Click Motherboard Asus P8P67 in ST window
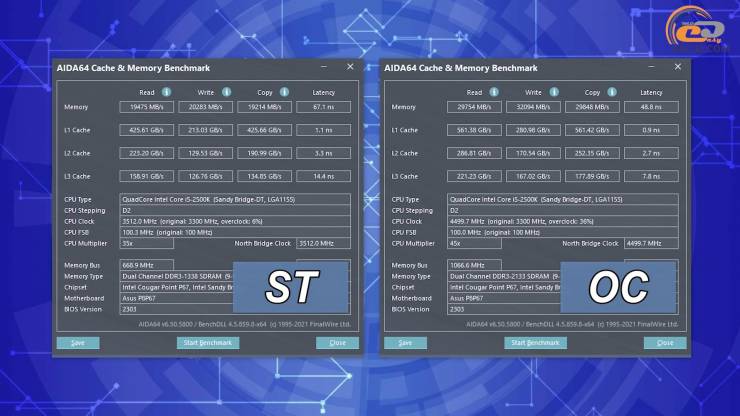The height and width of the screenshot is (416, 740). [x=176, y=298]
